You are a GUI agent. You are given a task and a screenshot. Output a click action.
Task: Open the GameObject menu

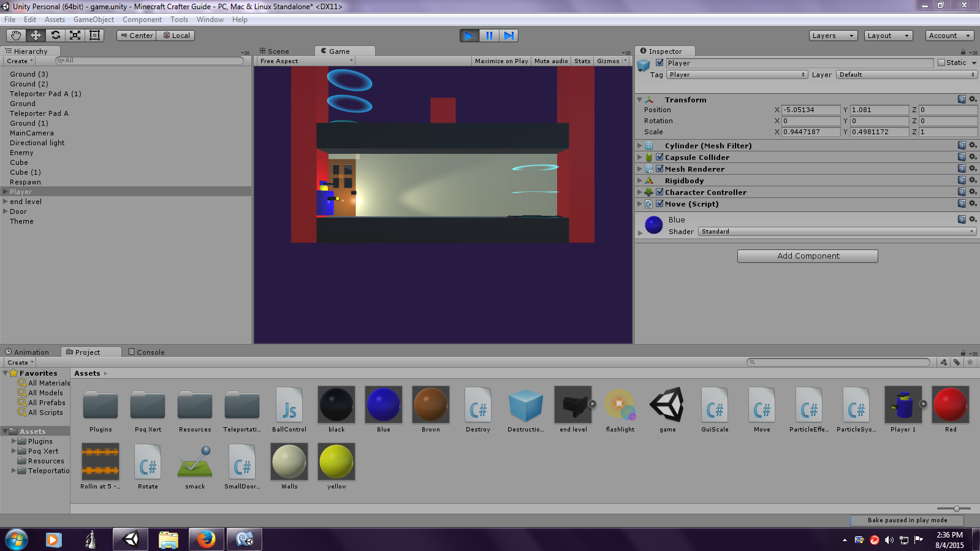(94, 20)
